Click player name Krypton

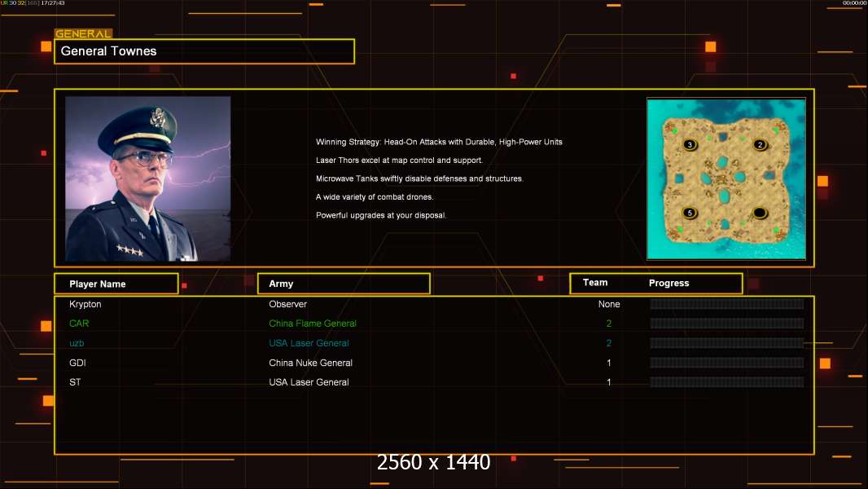coord(85,304)
